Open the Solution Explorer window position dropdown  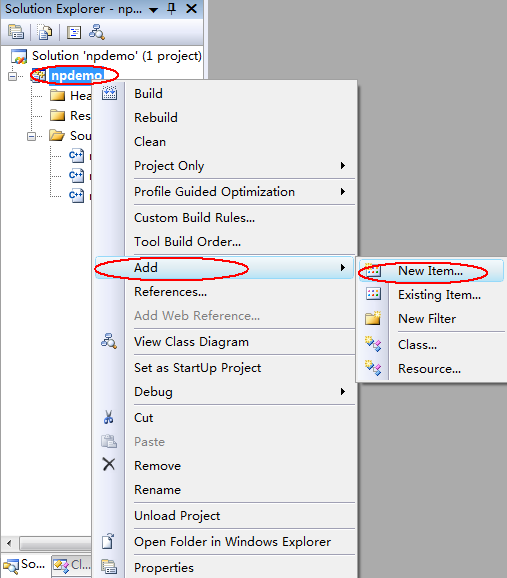pyautogui.click(x=153, y=10)
